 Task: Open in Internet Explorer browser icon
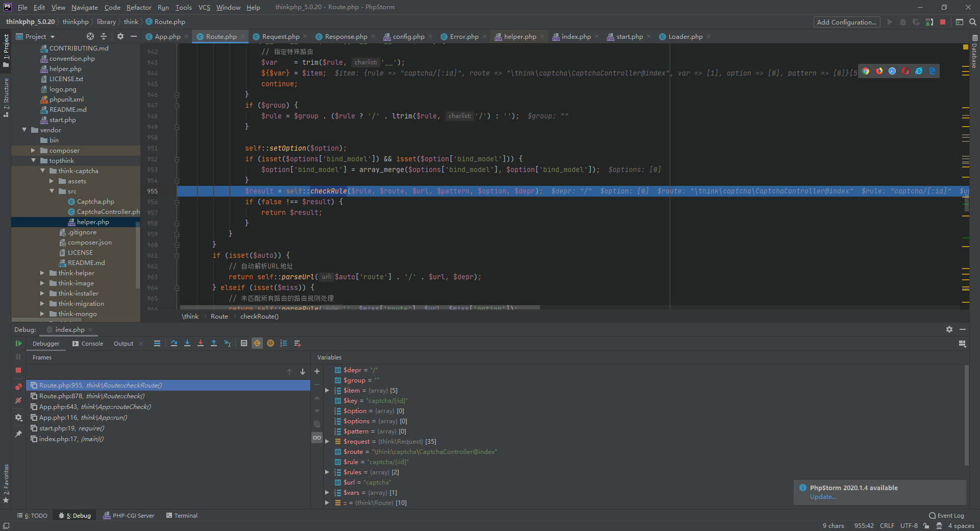coord(919,71)
